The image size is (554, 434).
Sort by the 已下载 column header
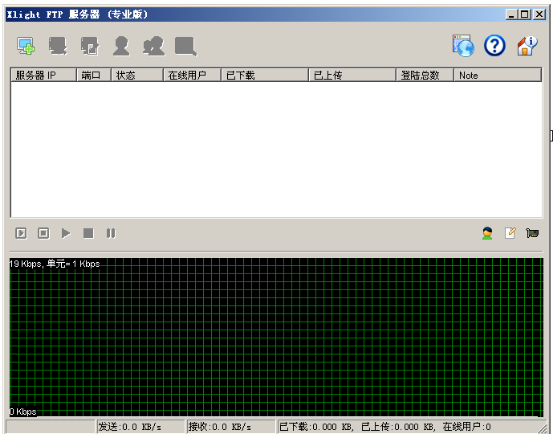(x=265, y=75)
